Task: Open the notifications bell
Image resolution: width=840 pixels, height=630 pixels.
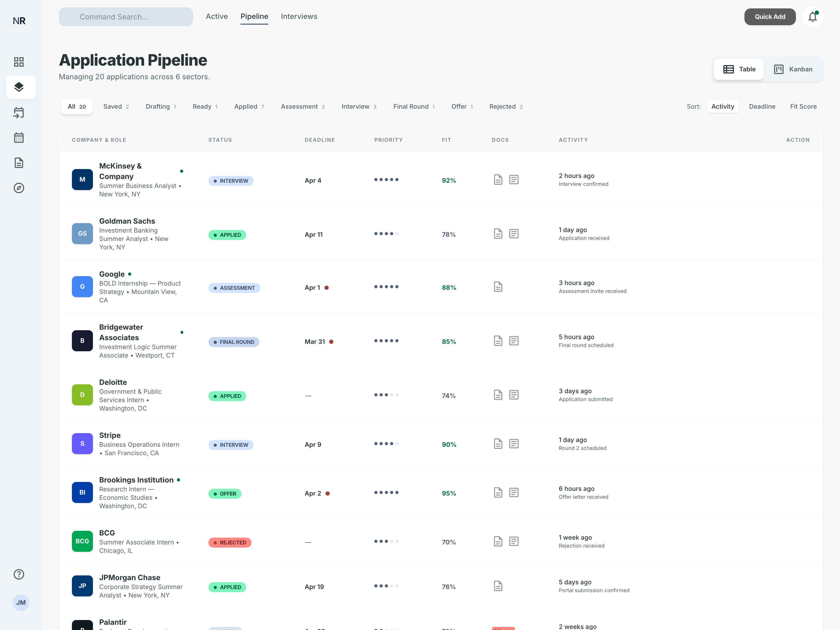Action: click(x=812, y=17)
